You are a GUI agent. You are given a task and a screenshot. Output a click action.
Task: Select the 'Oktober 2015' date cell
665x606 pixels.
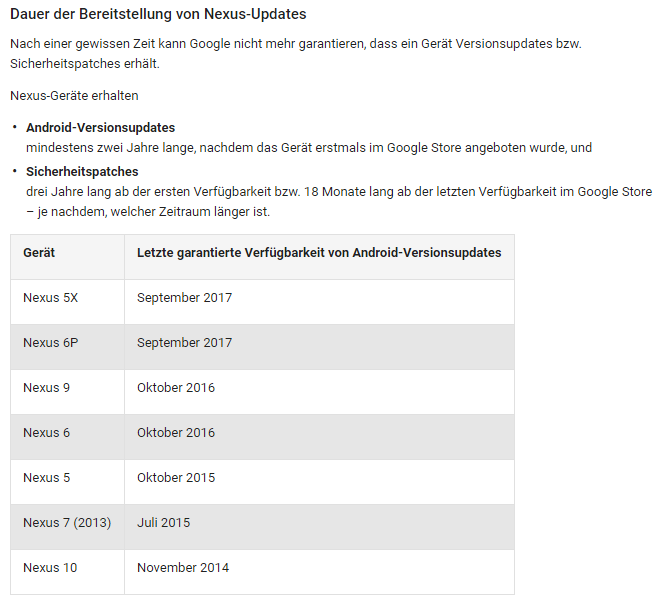(x=176, y=478)
